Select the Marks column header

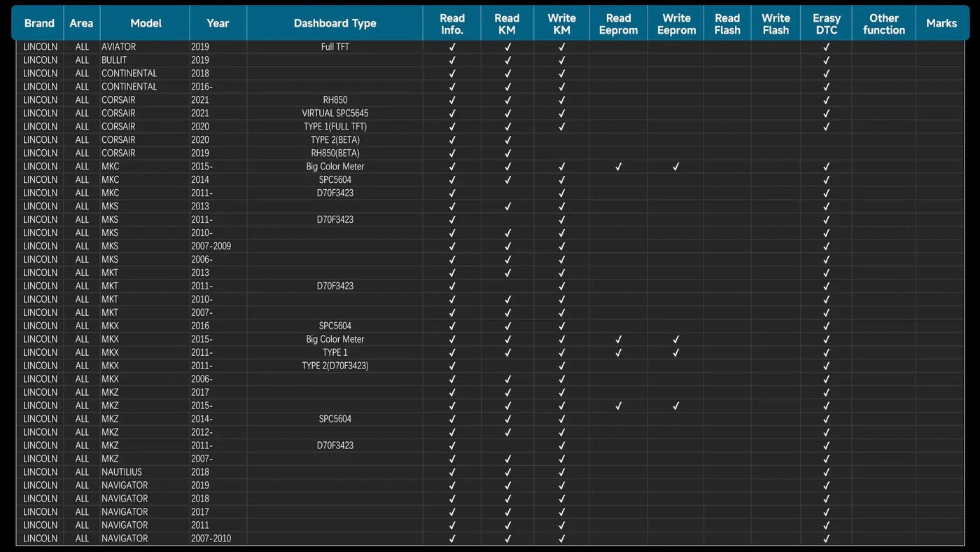[x=941, y=23]
